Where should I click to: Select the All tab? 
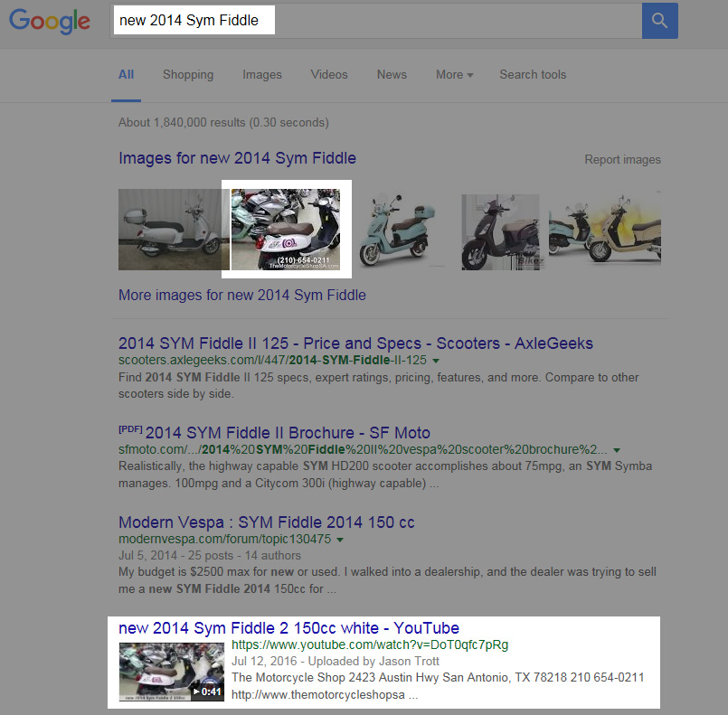(x=126, y=75)
